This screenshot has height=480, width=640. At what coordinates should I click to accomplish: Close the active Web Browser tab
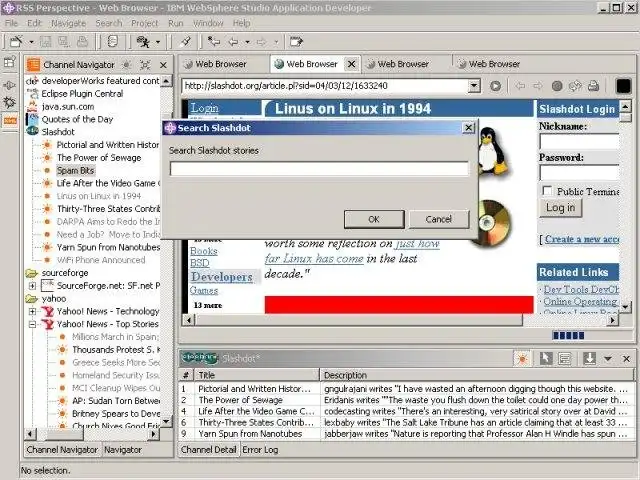[351, 64]
